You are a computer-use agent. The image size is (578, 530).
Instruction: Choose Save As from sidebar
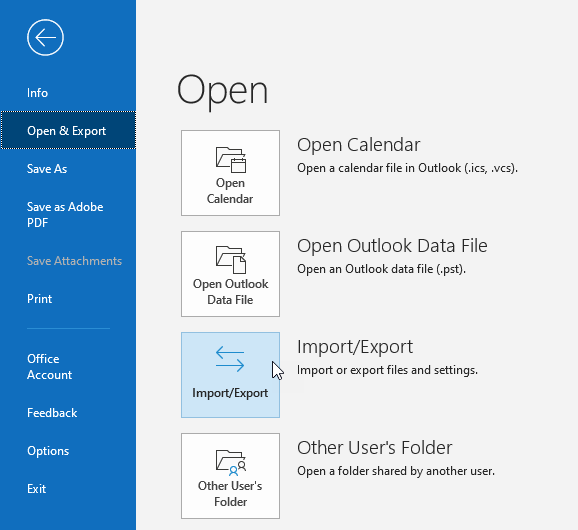point(47,169)
